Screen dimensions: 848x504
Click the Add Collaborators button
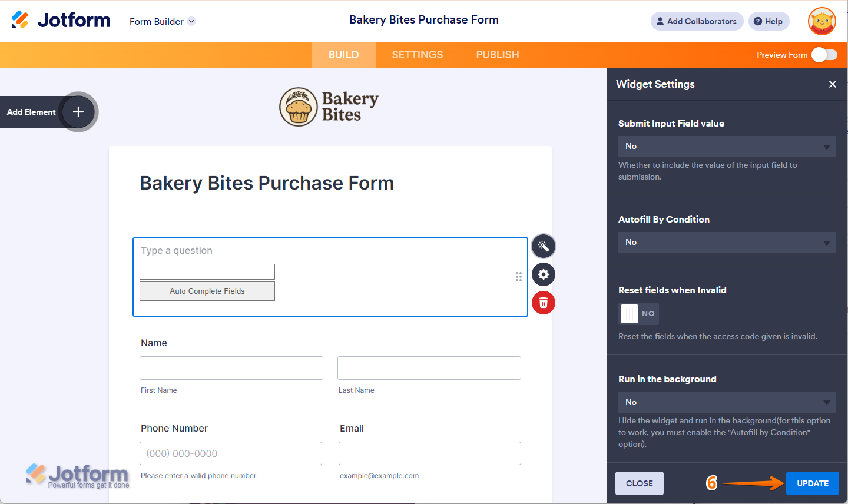point(697,21)
